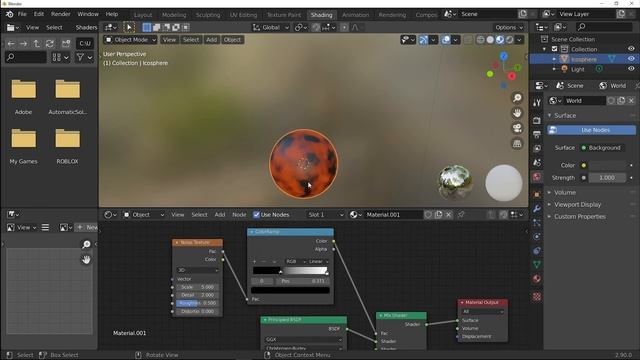Screen dimensions: 640x360
Task: Open the Noise Texture 3D dimensions dropdown
Action: click(198, 270)
